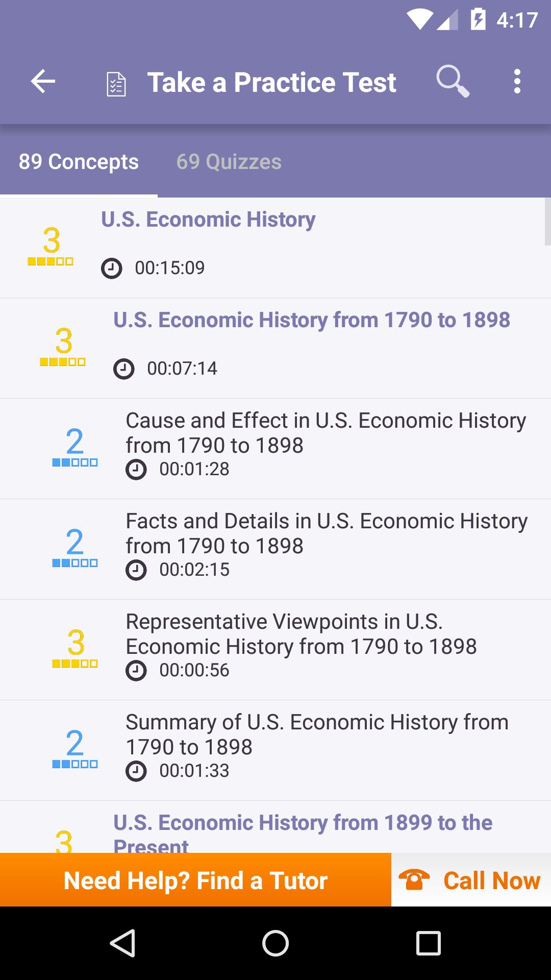Open search with the magnifier icon
This screenshot has width=551, height=980.
[x=453, y=81]
